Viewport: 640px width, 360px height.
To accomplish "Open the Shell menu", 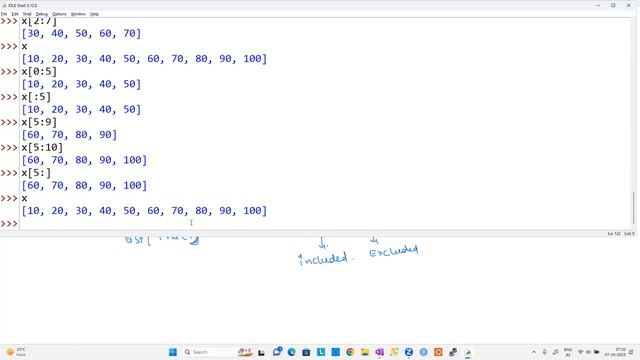I will 27,14.
